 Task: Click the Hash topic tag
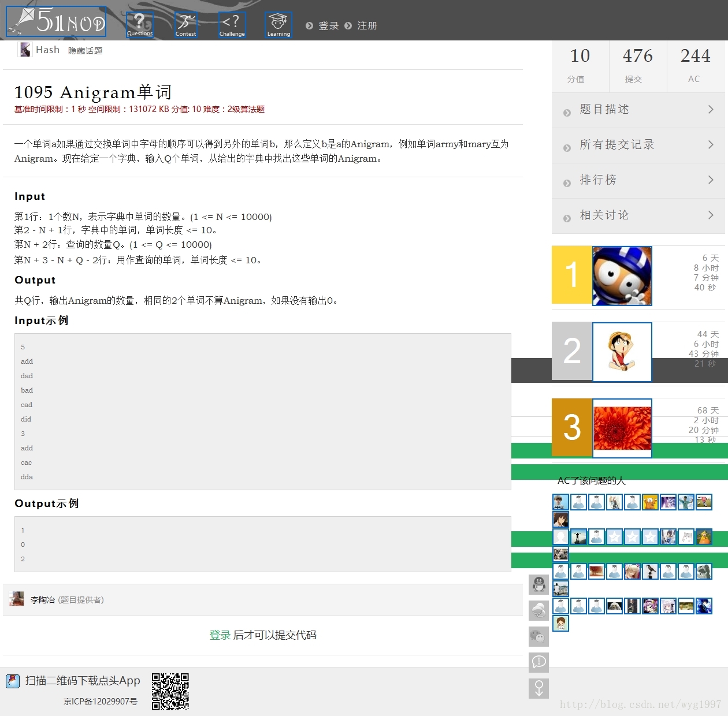coord(47,50)
